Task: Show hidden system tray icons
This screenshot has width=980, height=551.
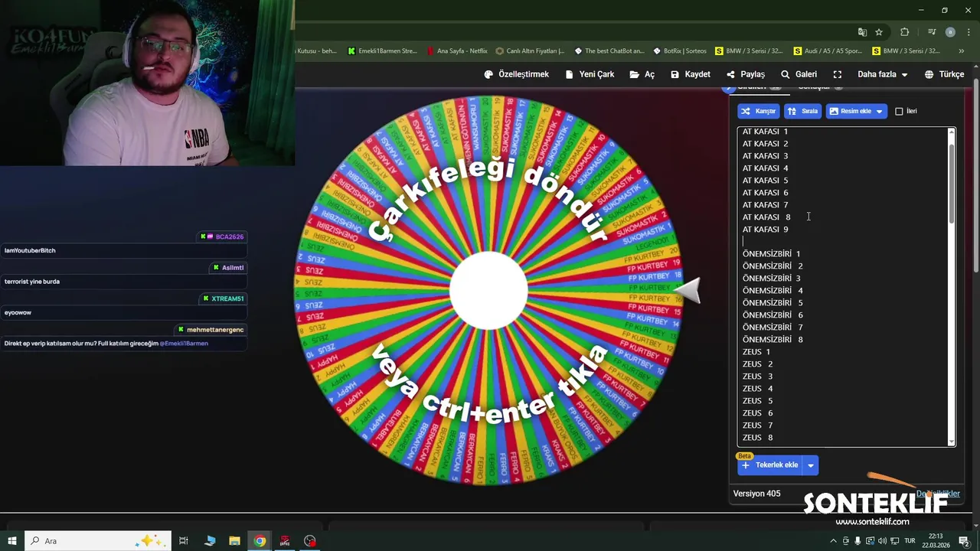Action: [833, 541]
